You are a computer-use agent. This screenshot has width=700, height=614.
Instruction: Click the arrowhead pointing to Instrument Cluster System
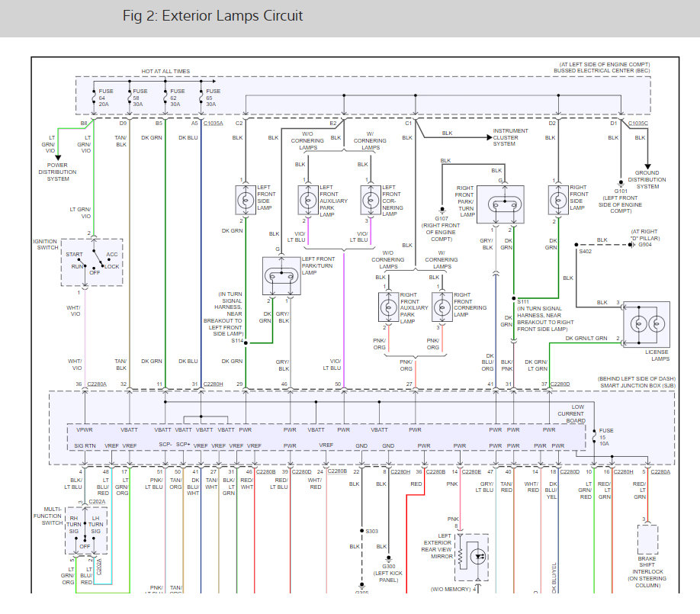coord(490,137)
